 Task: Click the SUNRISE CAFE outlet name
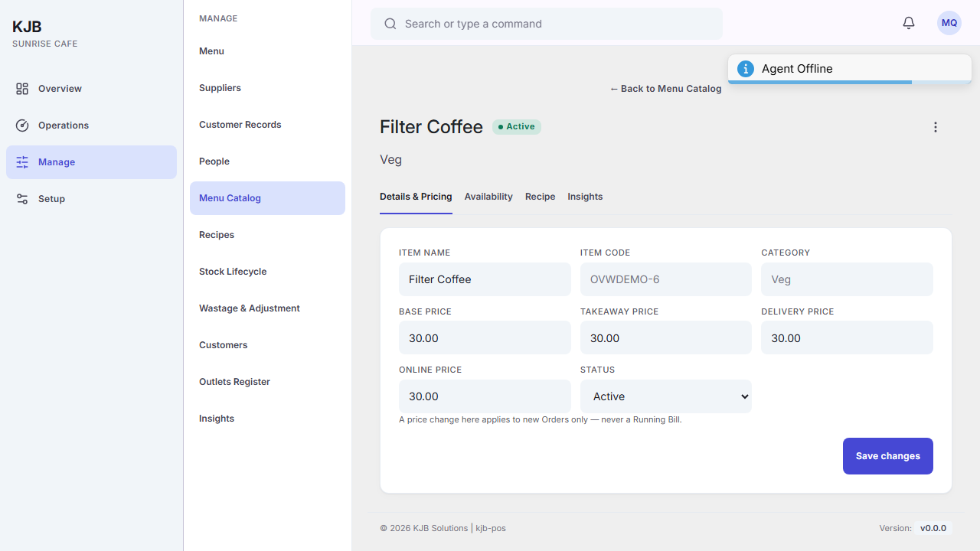[44, 44]
